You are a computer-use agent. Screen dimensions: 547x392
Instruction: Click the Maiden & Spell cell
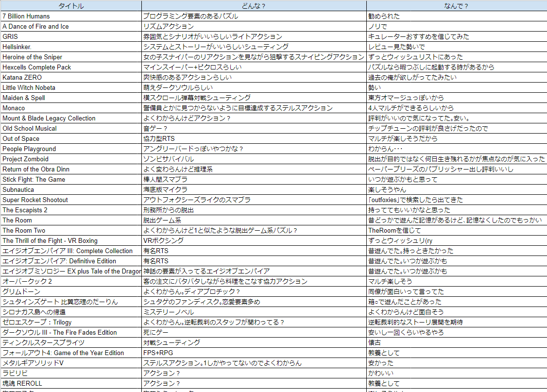coord(71,98)
